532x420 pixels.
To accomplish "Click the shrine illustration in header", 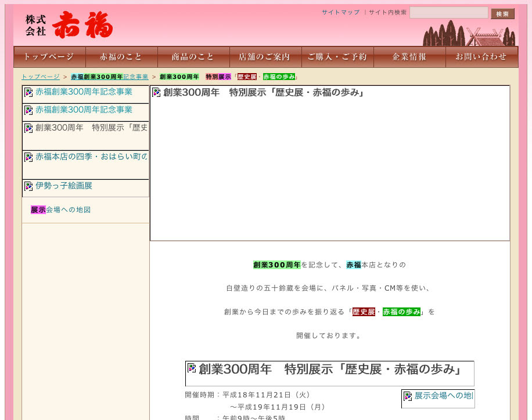I will 469,33.
